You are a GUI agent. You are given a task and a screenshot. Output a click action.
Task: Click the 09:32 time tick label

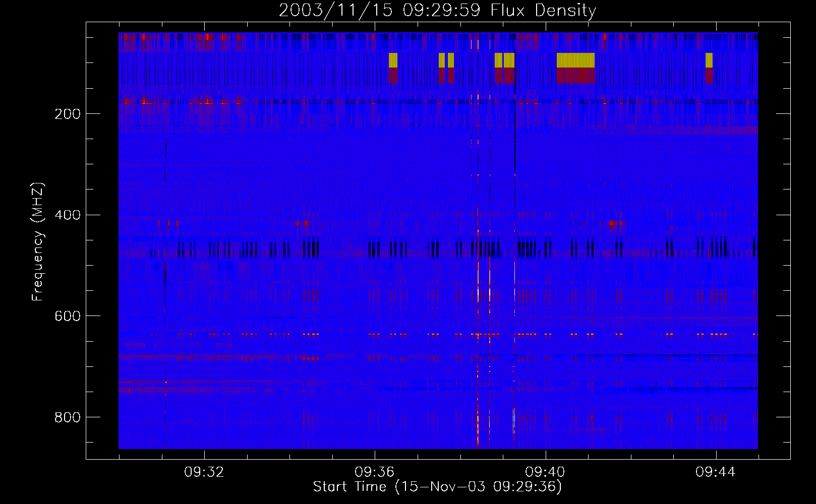[x=204, y=472]
